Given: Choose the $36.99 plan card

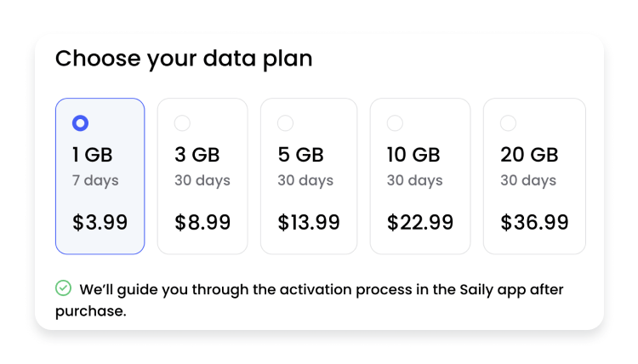Looking at the screenshot, I should (535, 176).
